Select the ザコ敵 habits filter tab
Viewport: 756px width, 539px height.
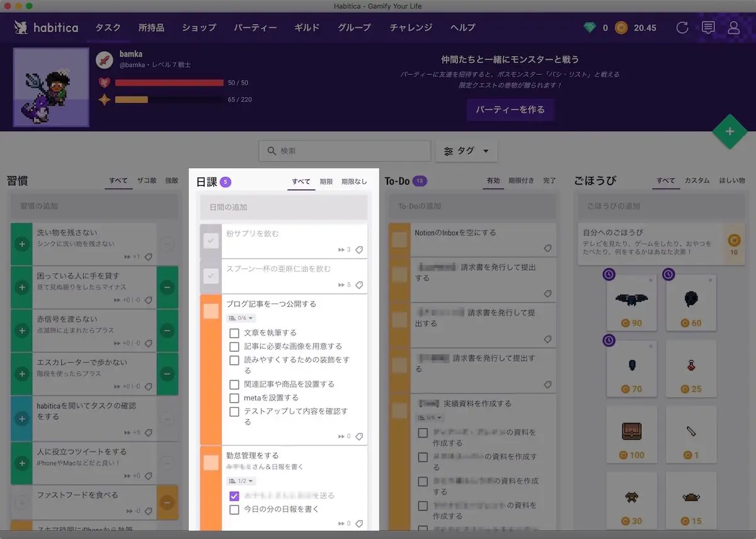pyautogui.click(x=147, y=181)
